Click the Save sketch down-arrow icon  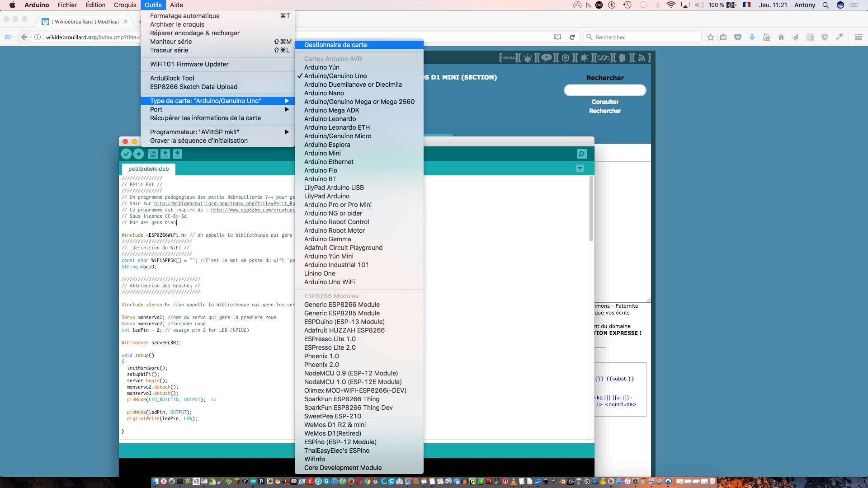tap(177, 154)
